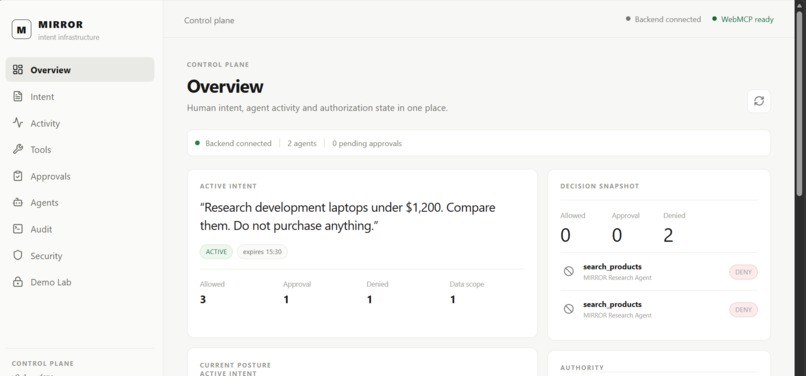
Task: Click the Intent document icon
Action: coord(18,96)
